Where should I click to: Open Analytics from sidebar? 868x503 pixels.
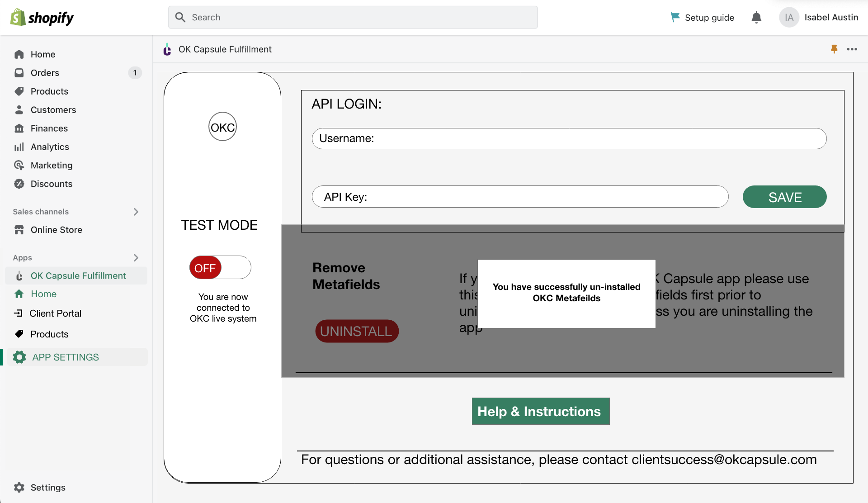[50, 147]
